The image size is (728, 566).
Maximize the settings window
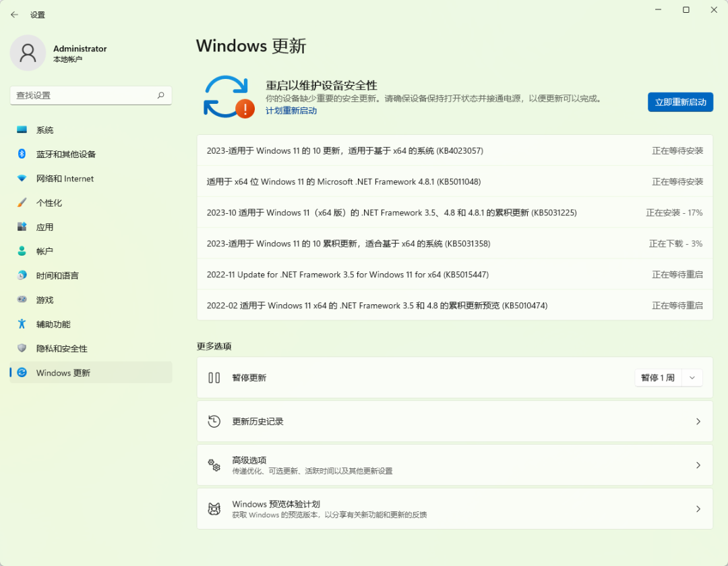click(686, 9)
